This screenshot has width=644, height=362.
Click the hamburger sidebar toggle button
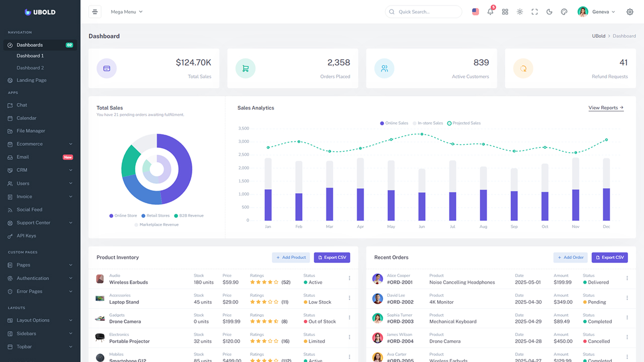point(95,12)
